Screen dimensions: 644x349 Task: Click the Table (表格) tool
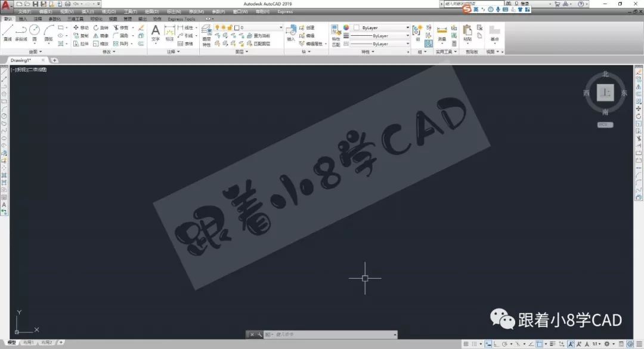185,44
